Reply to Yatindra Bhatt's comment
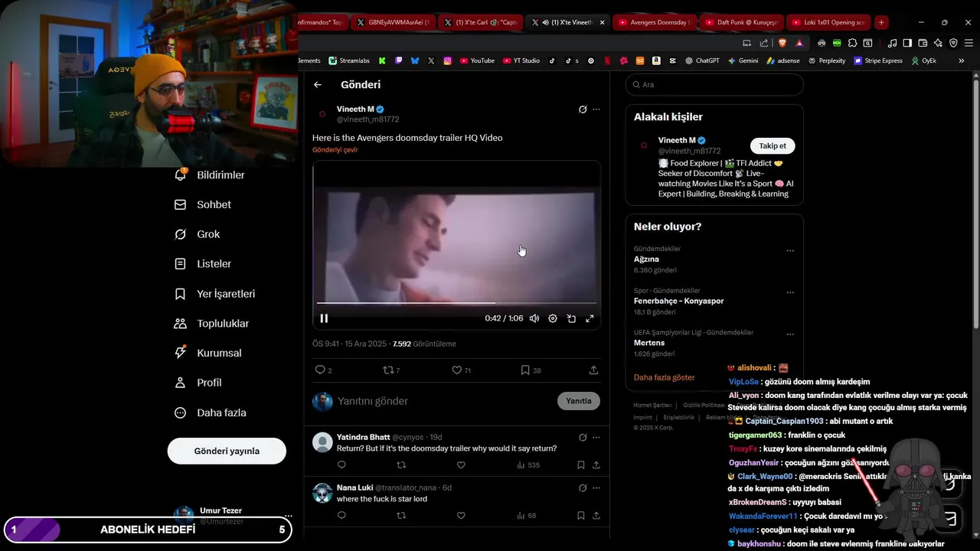 click(341, 465)
